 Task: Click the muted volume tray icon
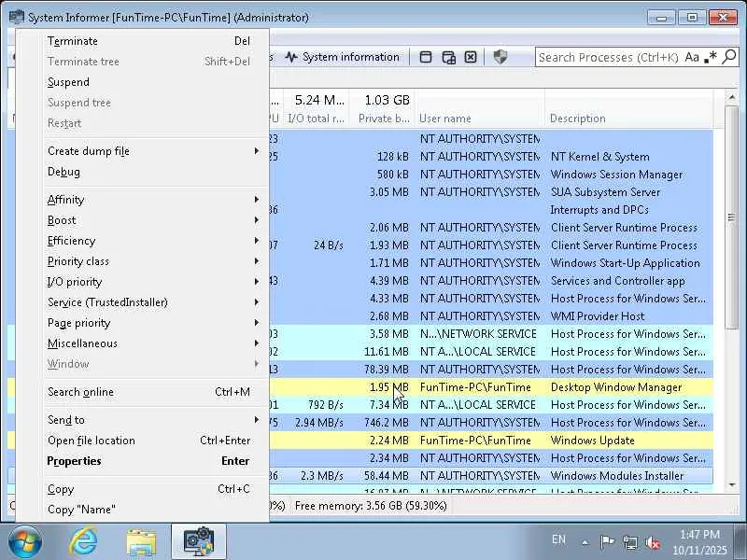[x=653, y=542]
